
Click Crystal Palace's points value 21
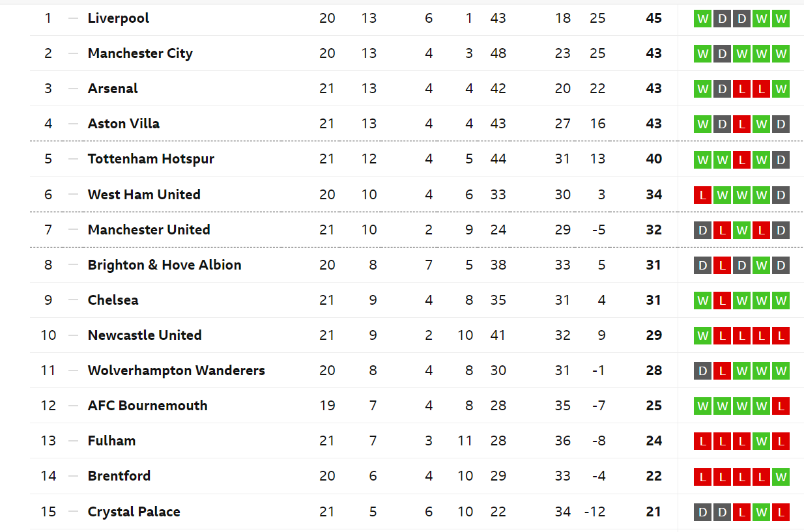click(x=654, y=512)
